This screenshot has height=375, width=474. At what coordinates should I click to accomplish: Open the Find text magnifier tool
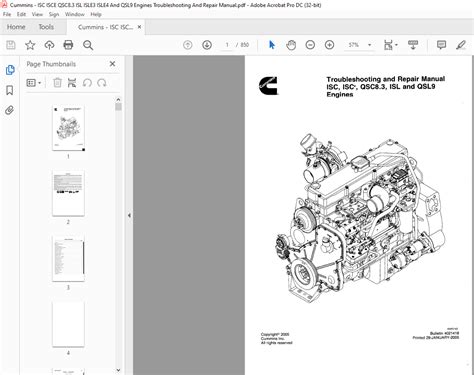tap(88, 45)
